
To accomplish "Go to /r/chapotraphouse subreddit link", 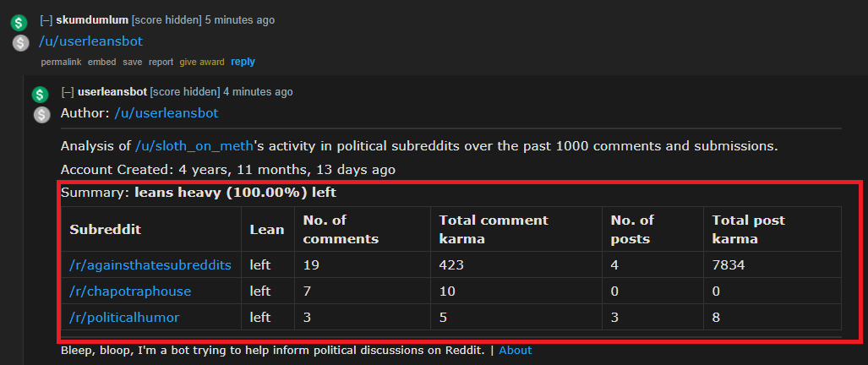I will [x=130, y=291].
